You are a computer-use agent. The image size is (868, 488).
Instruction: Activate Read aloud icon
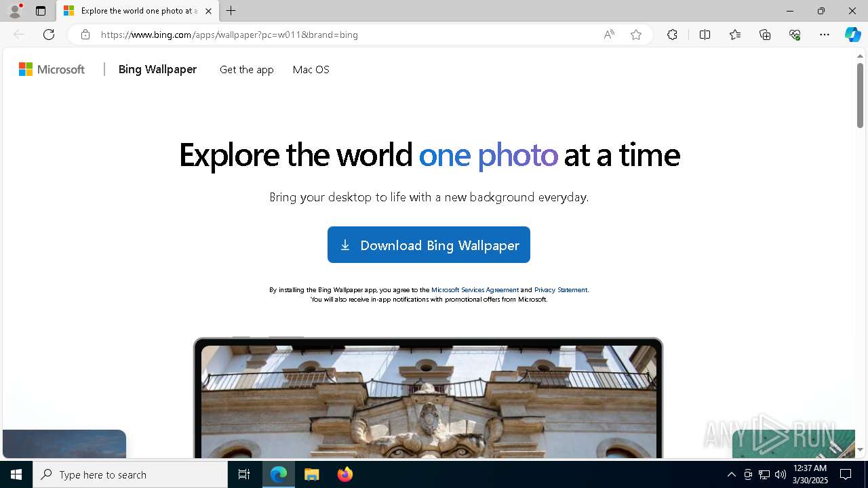[609, 35]
